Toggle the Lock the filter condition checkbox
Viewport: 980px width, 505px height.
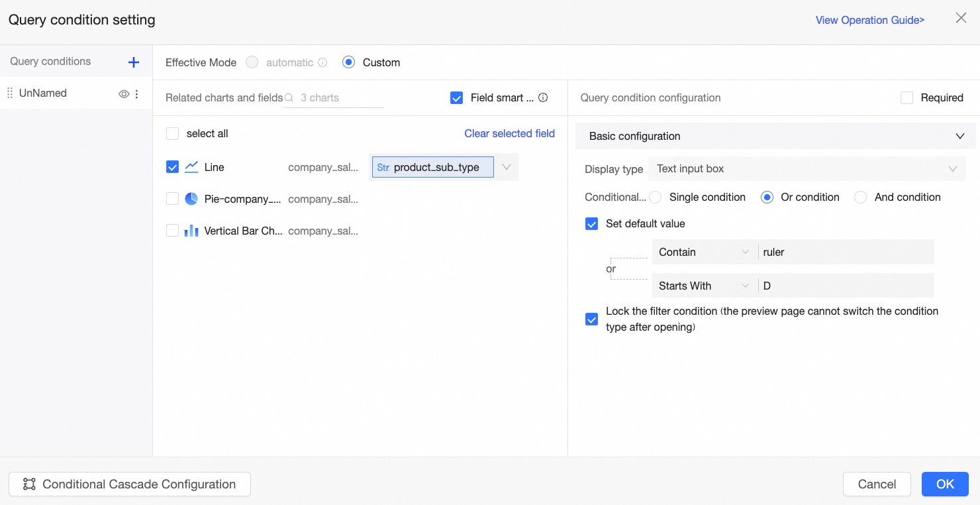tap(591, 319)
